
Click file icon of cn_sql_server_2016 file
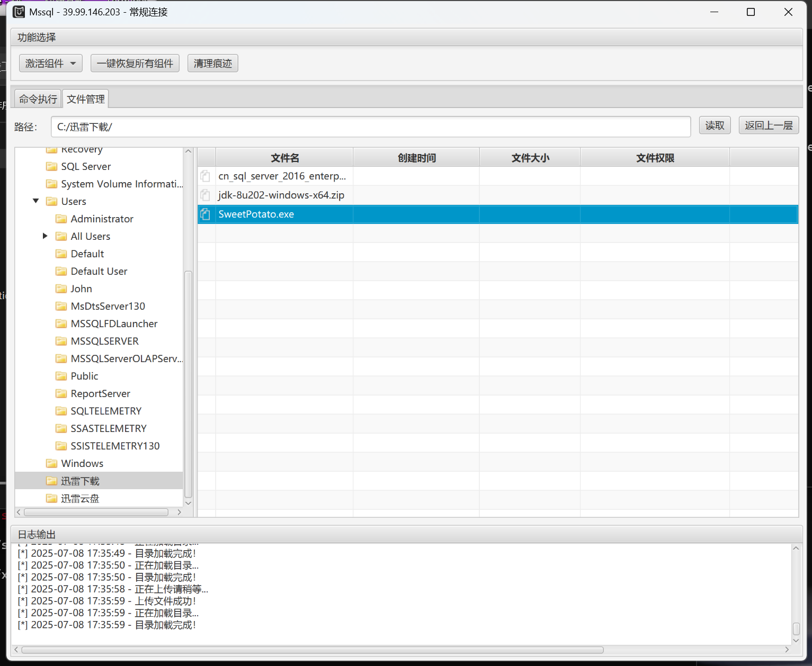(x=206, y=176)
